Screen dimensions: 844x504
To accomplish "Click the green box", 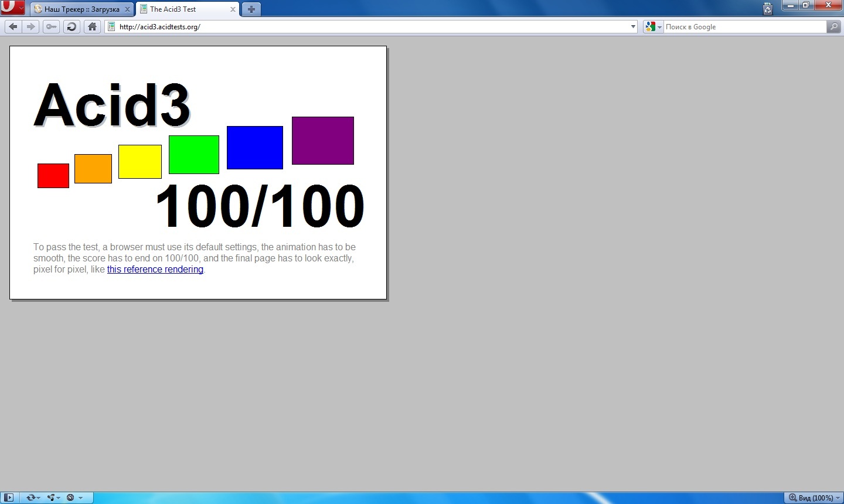I will pos(194,155).
